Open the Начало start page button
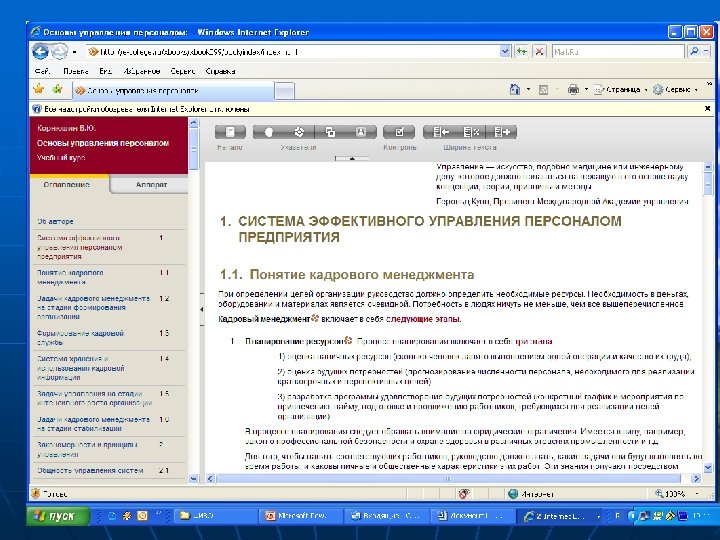Screen dimensions: 720x540 [230, 132]
